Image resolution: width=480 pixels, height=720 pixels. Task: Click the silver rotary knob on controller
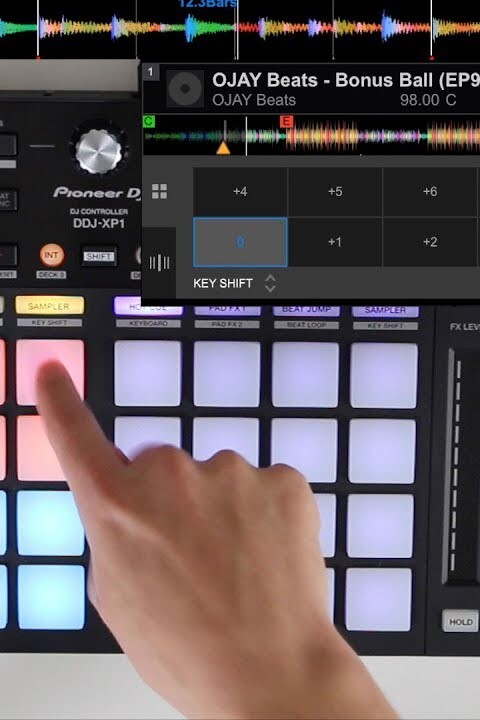(98, 151)
